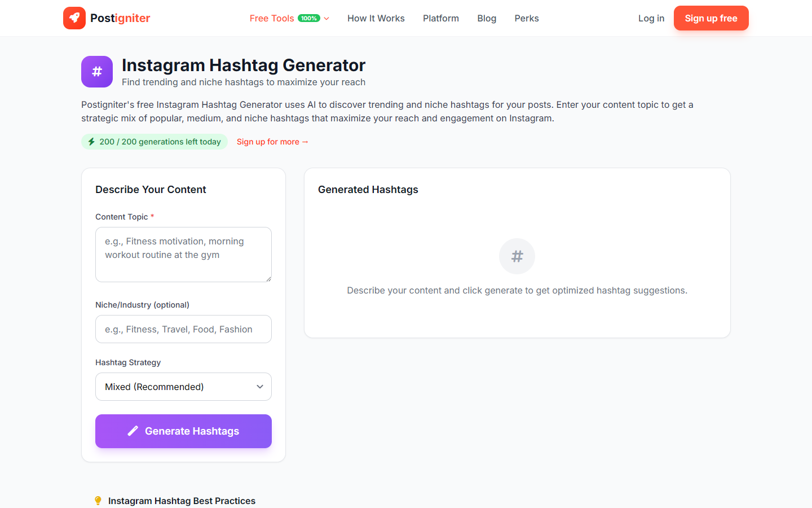Click the purple hashtag header icon

tap(96, 72)
